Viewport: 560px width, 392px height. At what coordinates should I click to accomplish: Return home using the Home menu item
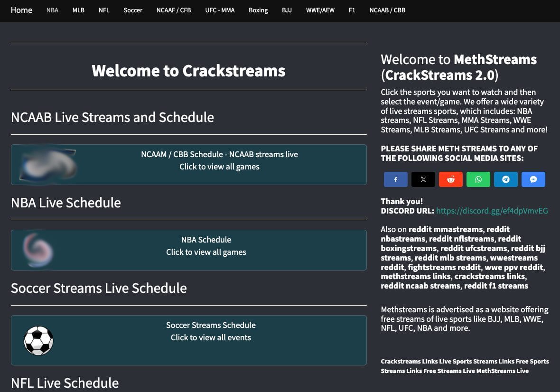(21, 10)
